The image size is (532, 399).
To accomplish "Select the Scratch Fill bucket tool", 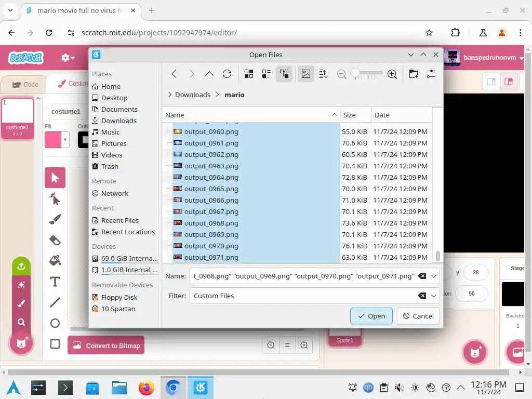I will (x=55, y=261).
